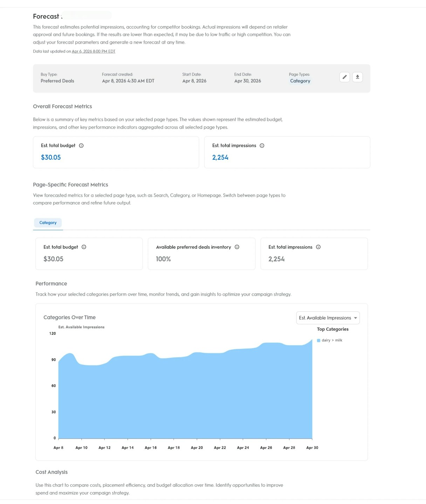Click the Category tab $30.05 budget value
The width and height of the screenshot is (426, 504).
[x=53, y=259]
